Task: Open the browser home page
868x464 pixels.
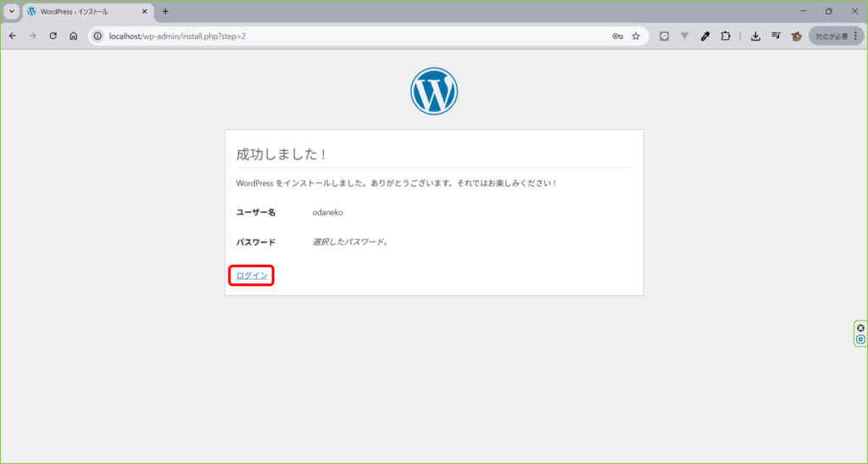Action: pyautogui.click(x=74, y=36)
